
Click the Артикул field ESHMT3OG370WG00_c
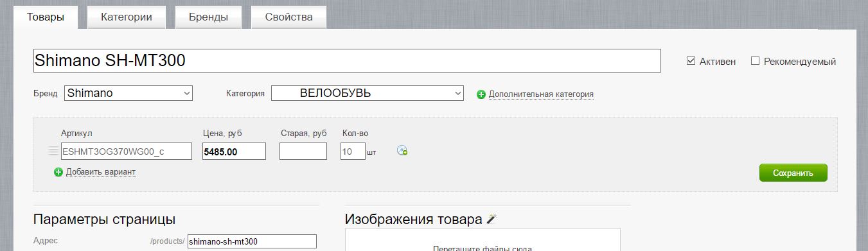click(127, 151)
